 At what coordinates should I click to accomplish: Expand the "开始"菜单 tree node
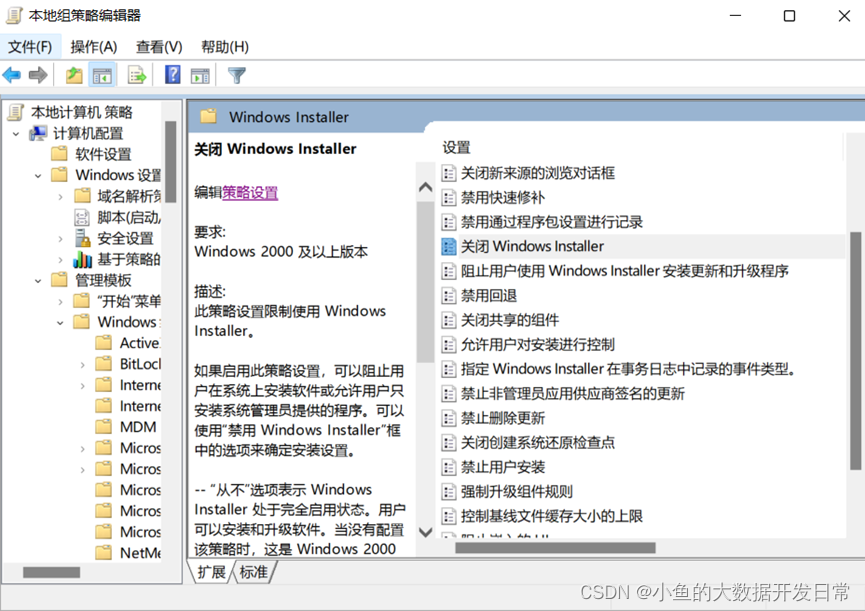60,302
